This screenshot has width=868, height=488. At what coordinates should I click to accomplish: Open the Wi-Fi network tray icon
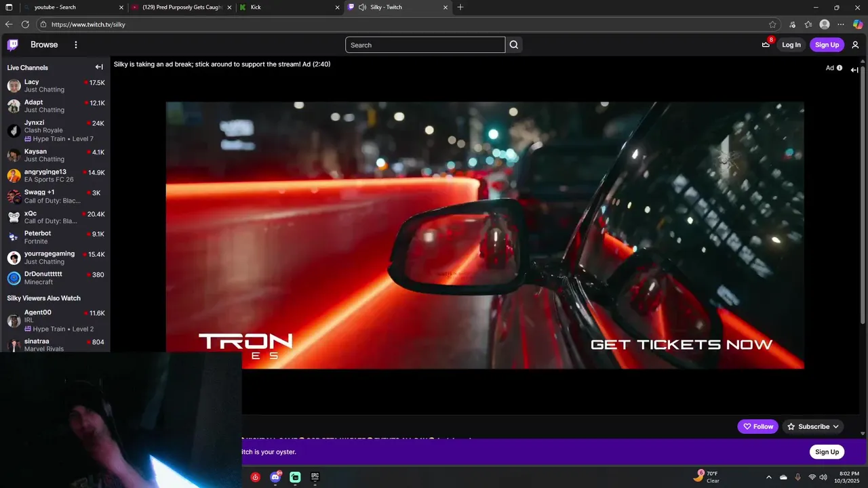[x=812, y=477]
